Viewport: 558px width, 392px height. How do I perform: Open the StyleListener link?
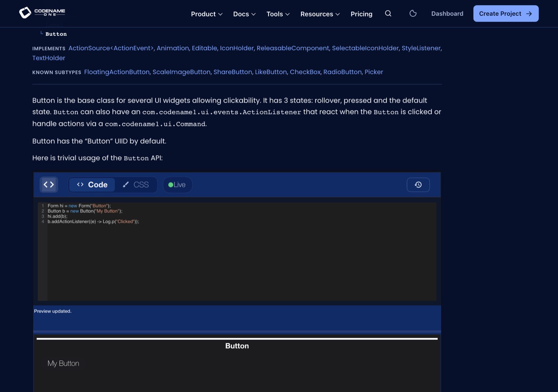click(421, 48)
